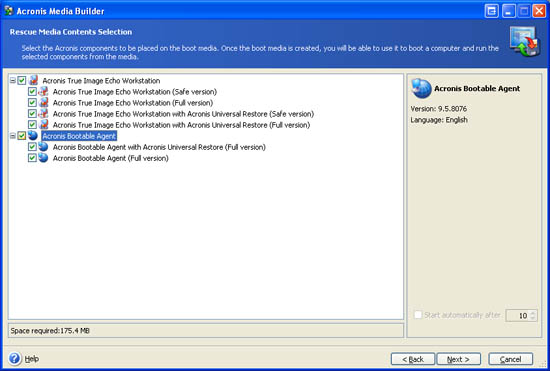Click globe icon of Bootable Agent with Universal Restore
550x371 pixels.
pos(43,147)
